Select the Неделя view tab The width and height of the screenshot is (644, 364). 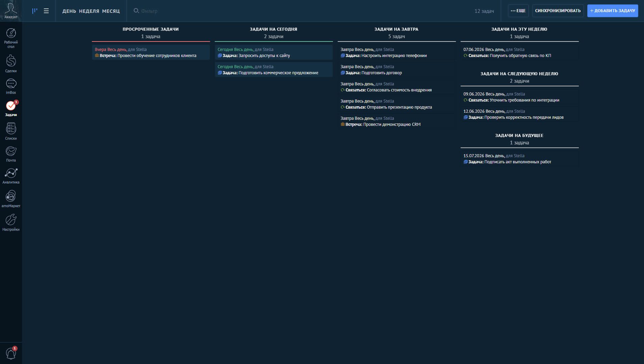[89, 11]
